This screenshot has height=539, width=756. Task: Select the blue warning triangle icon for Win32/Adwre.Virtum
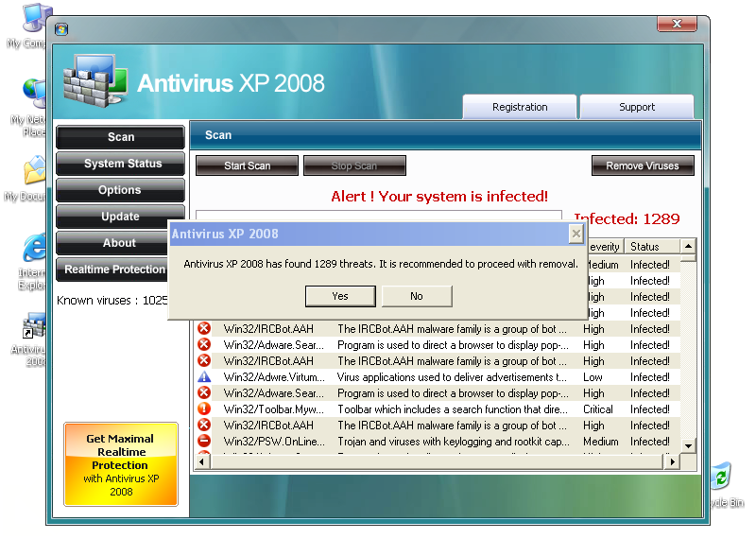[x=204, y=377]
